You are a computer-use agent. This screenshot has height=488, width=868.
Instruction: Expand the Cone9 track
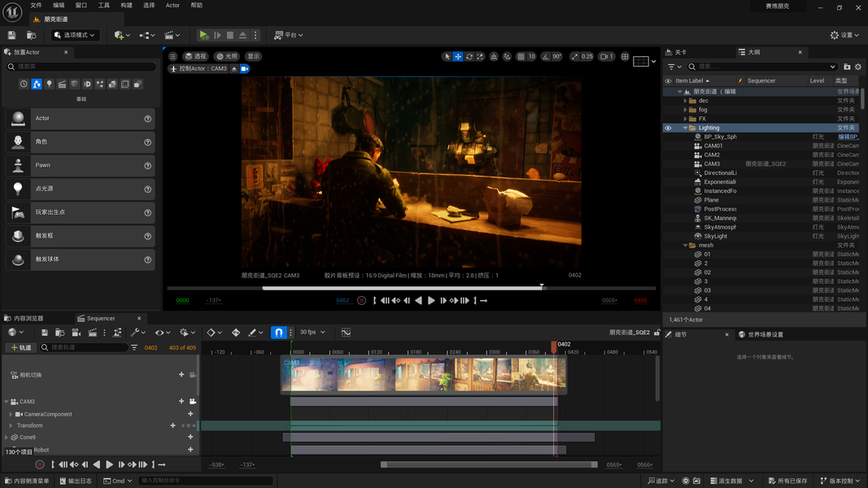point(7,437)
